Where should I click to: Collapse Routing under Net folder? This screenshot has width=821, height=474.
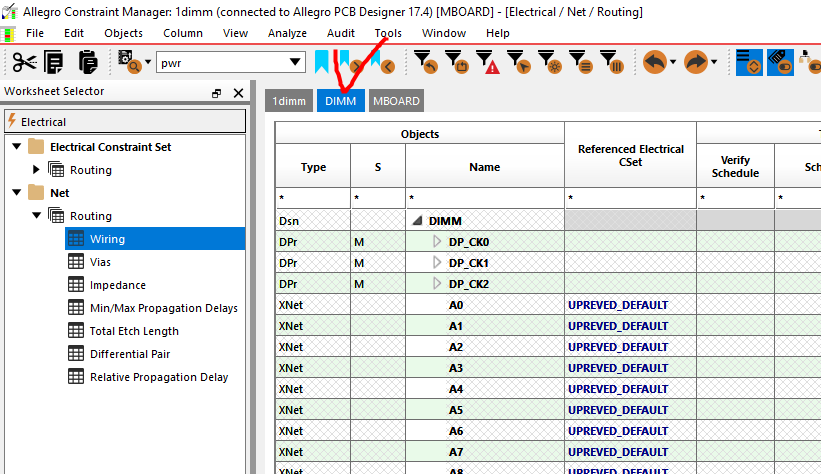36,215
